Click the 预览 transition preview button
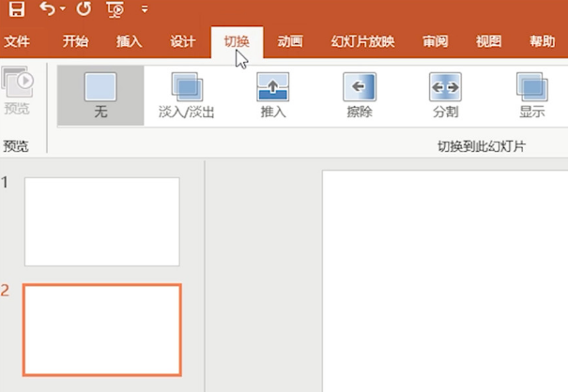The image size is (568, 392). tap(17, 90)
